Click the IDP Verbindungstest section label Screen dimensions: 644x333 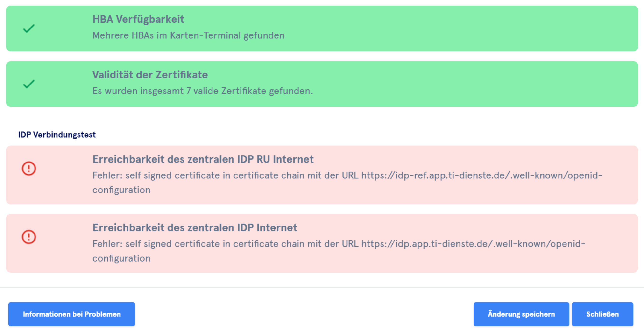click(57, 135)
